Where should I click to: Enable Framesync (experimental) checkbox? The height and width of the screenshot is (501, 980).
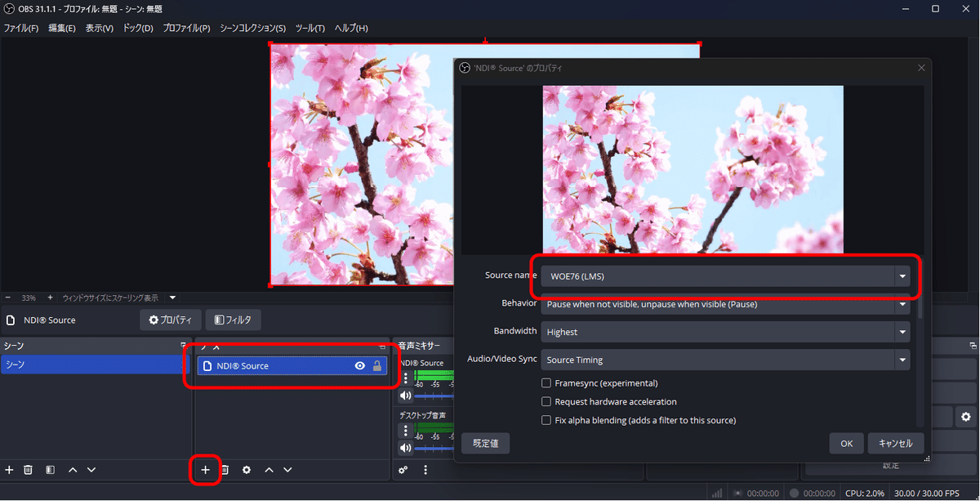(546, 382)
